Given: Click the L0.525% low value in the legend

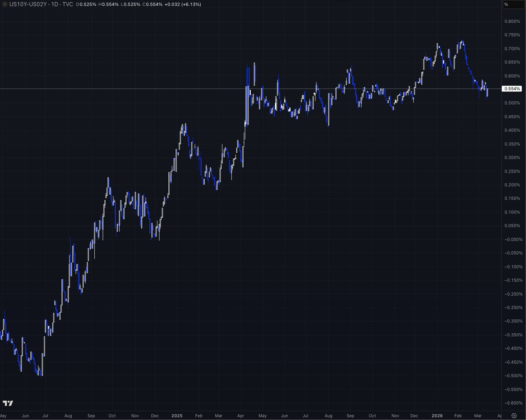Looking at the screenshot, I should click(130, 4).
